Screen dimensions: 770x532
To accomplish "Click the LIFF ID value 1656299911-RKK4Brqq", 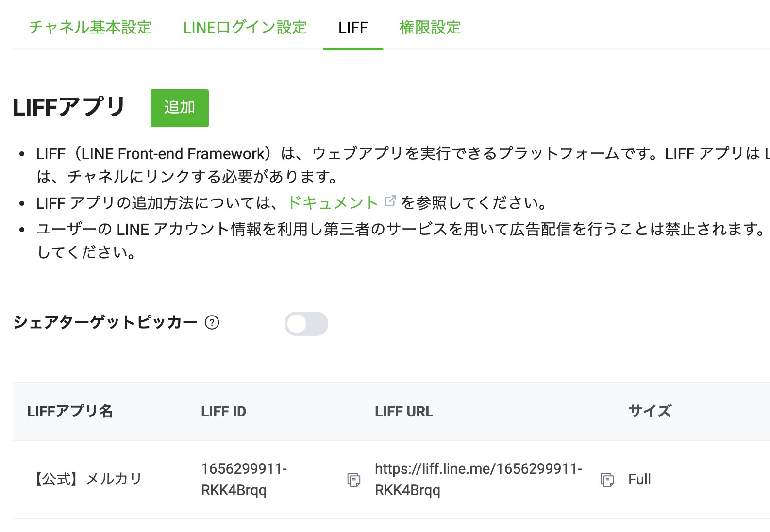I will pos(244,479).
